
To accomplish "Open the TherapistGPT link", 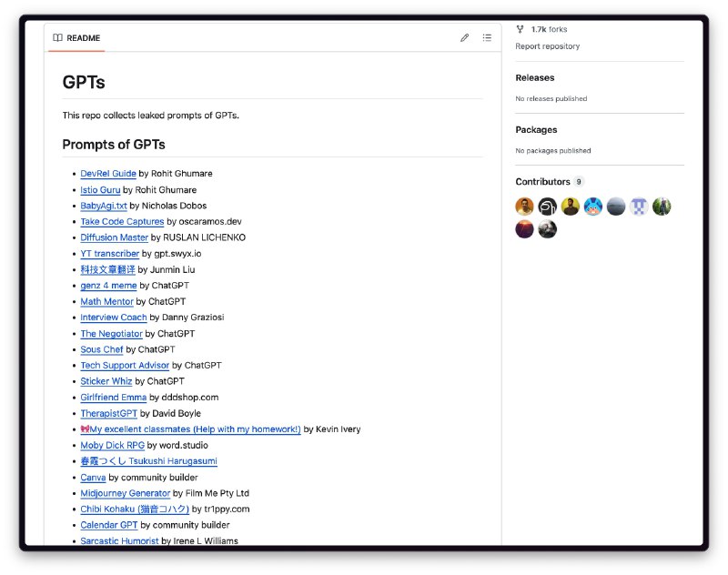I will [108, 413].
